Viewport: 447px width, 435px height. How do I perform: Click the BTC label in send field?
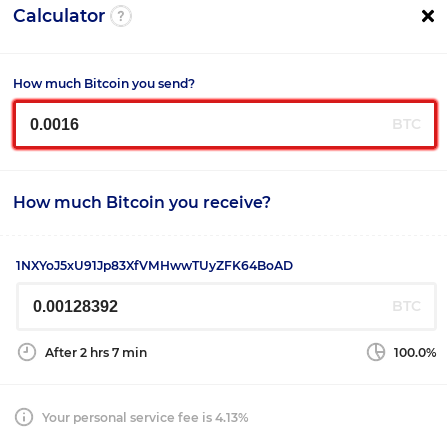[x=406, y=124]
